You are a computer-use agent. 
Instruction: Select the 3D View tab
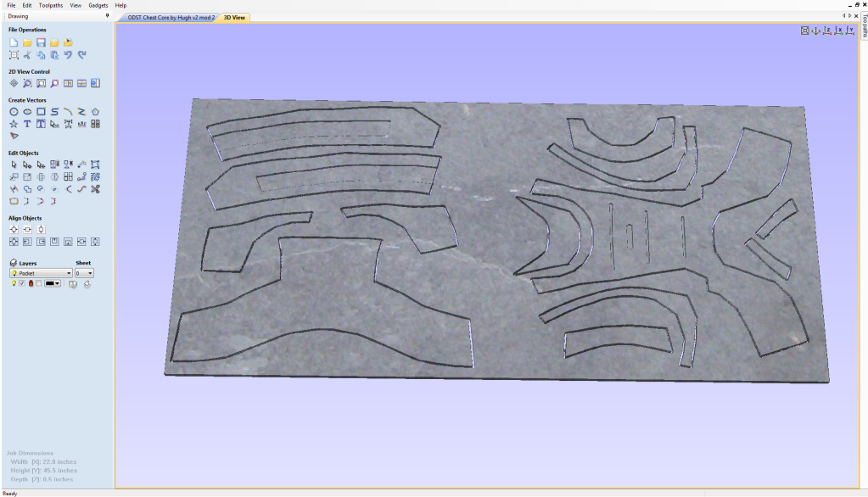pos(234,17)
